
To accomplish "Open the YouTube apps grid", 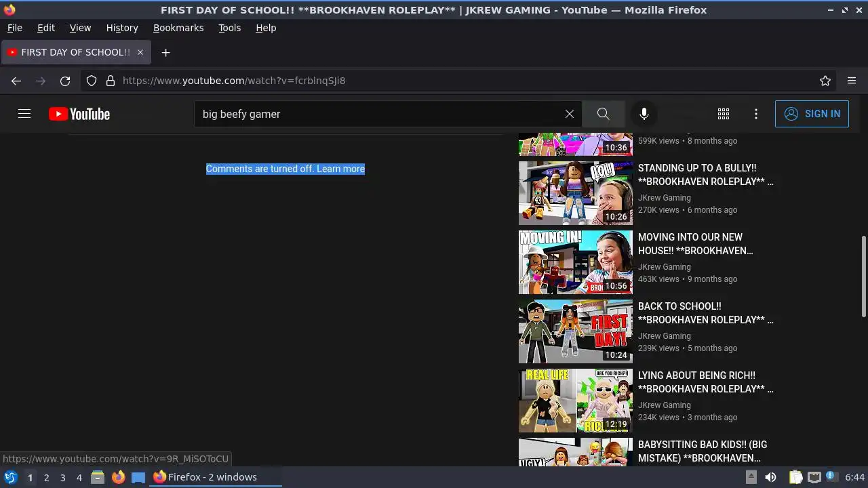I will 724,114.
